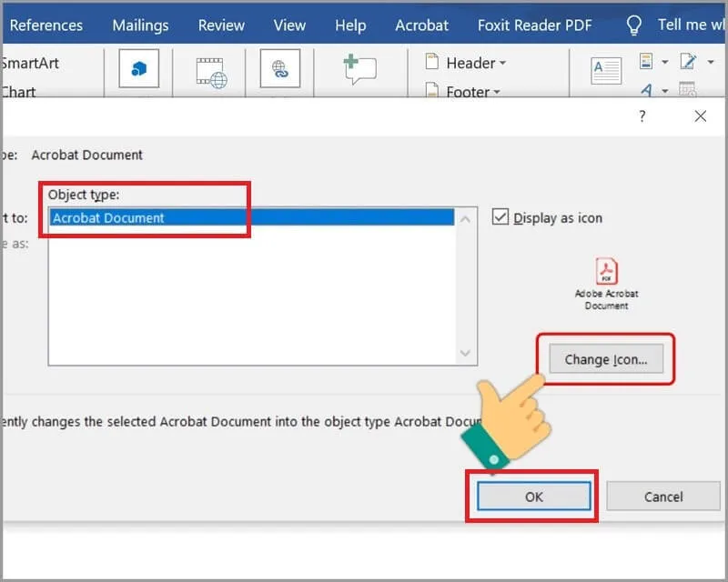This screenshot has height=582, width=728.
Task: Go to the Review tab
Action: pos(221,25)
